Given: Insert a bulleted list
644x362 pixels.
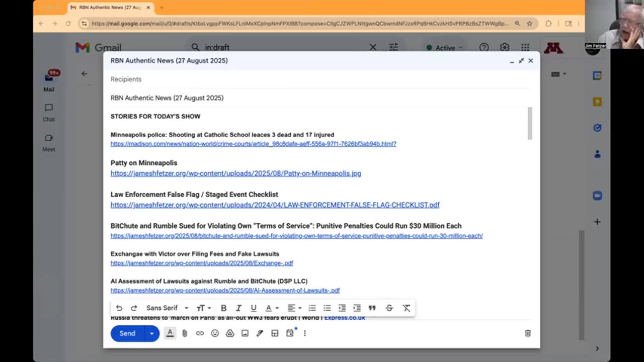Looking at the screenshot, I should [x=327, y=308].
